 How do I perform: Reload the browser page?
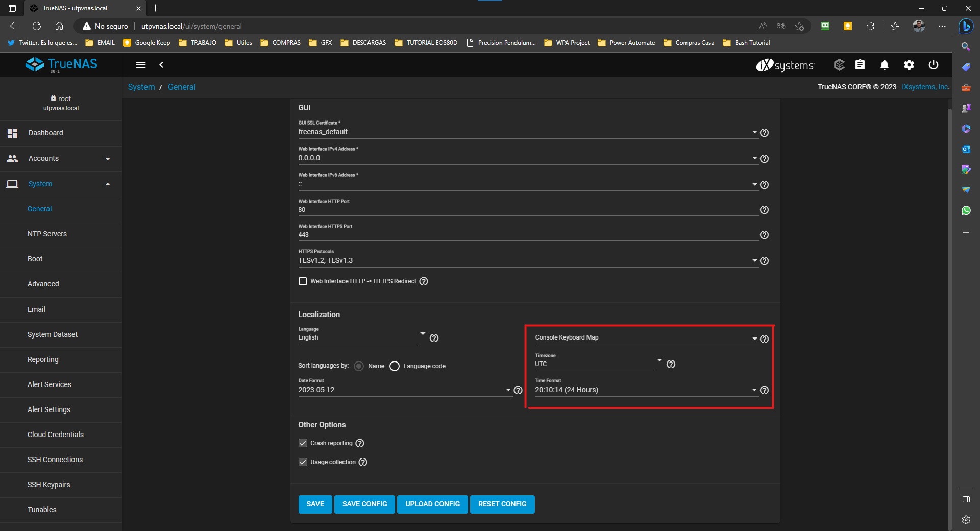coord(37,26)
